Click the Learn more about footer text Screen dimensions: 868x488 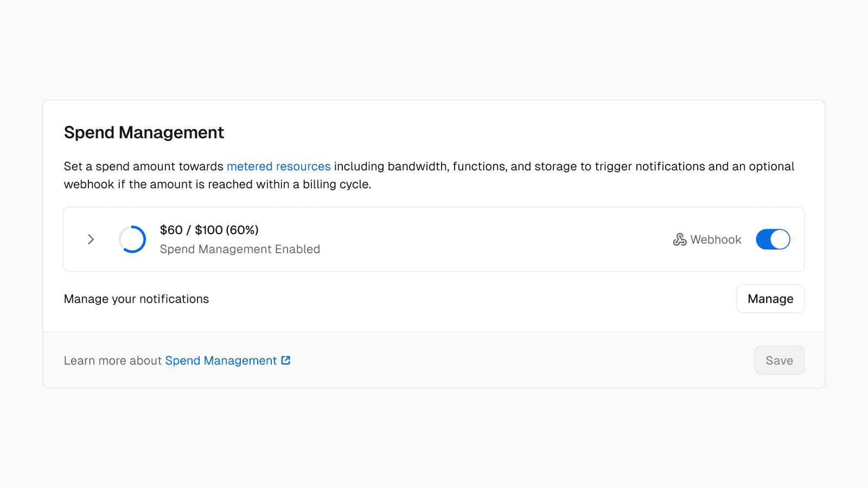coord(113,361)
